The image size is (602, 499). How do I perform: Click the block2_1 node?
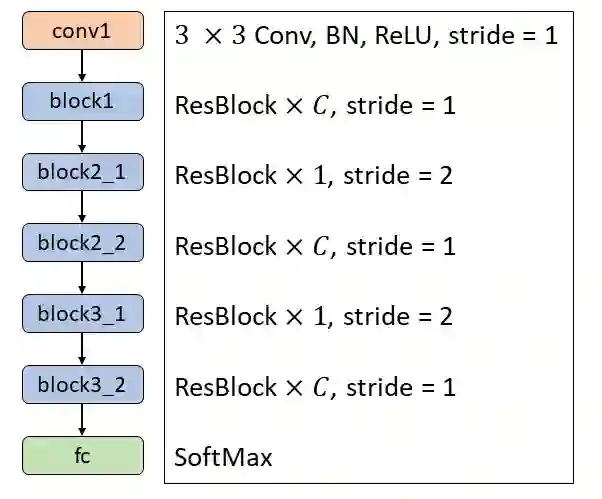83,172
